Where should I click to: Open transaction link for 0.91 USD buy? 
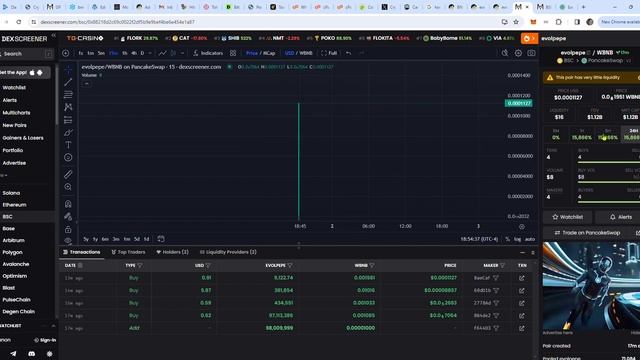(x=522, y=278)
